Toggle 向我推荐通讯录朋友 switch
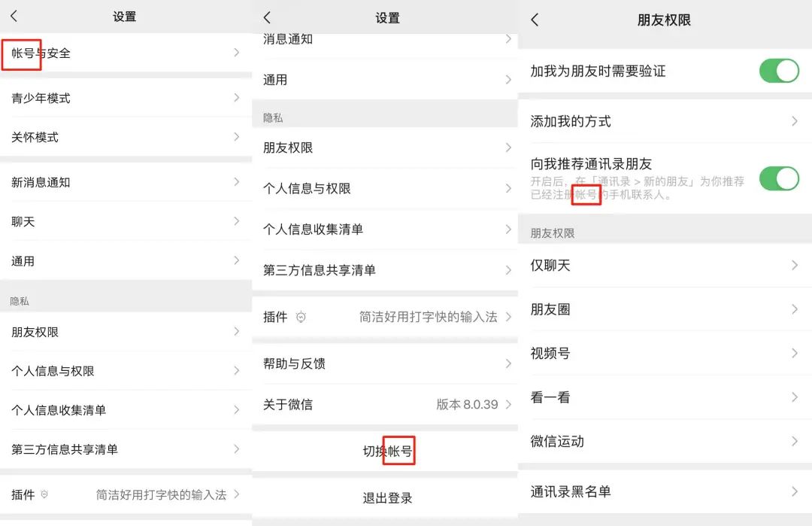812x526 pixels. tap(779, 179)
